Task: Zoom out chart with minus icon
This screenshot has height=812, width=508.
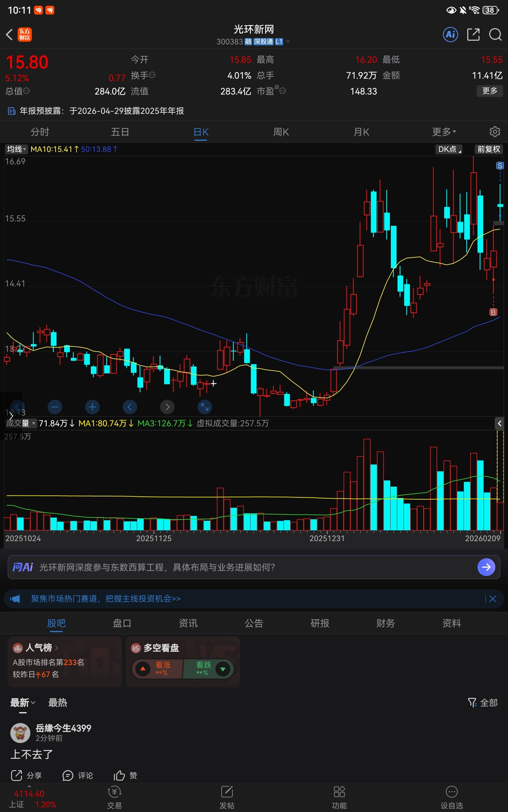Action: point(55,407)
